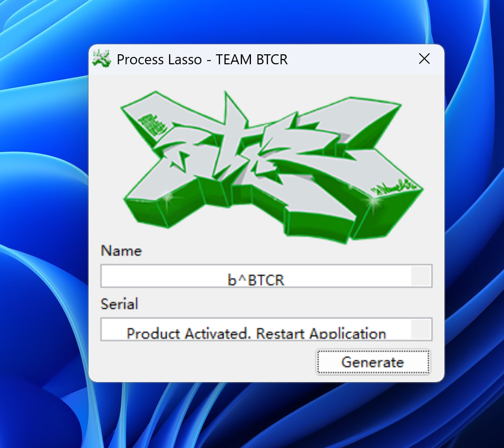
Task: Click empty dialog area left of Generate
Action: 206,363
